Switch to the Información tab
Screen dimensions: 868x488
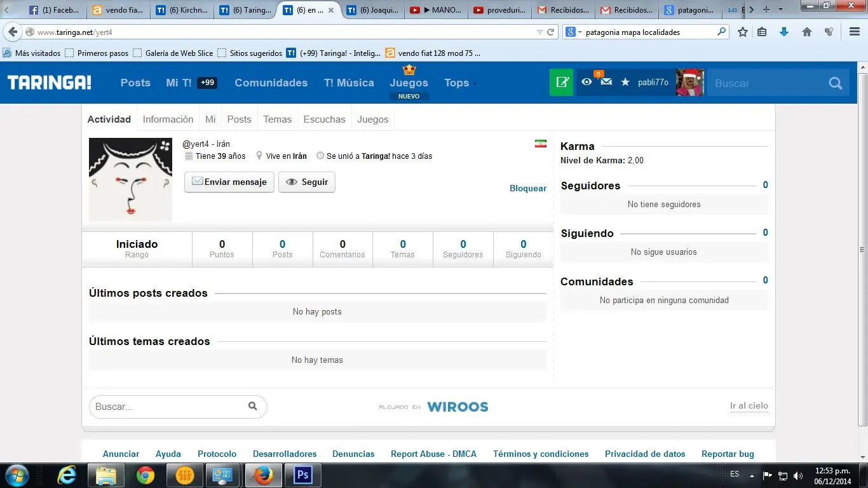tap(168, 119)
